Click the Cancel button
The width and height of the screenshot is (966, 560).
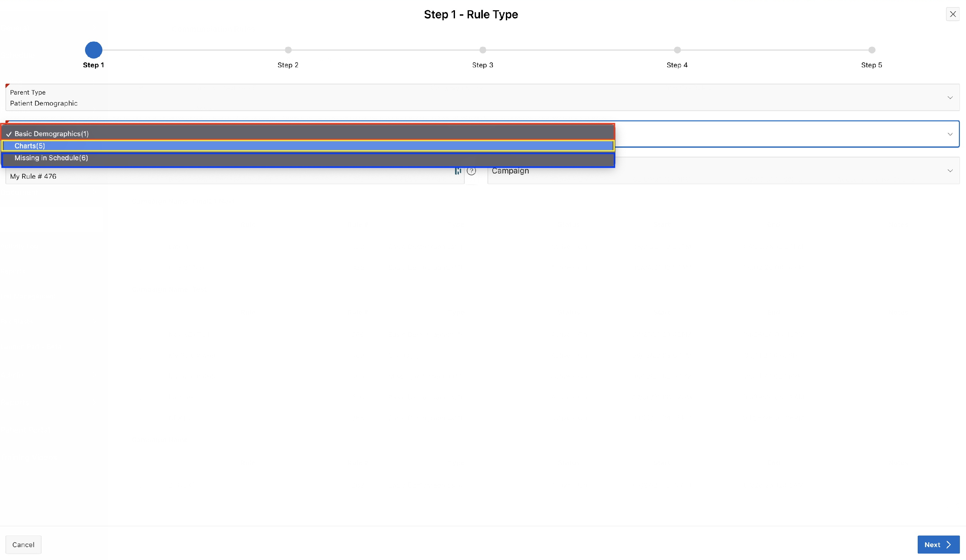click(x=24, y=544)
